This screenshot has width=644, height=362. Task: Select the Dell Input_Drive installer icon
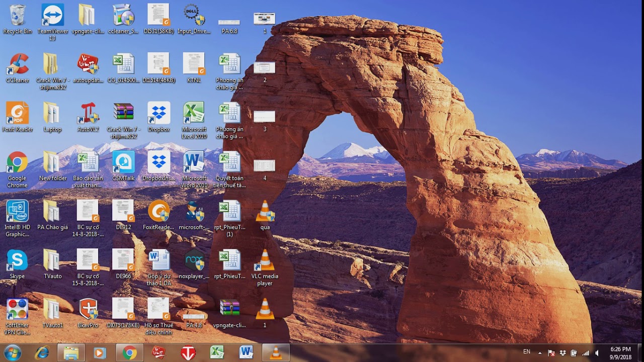point(194,20)
